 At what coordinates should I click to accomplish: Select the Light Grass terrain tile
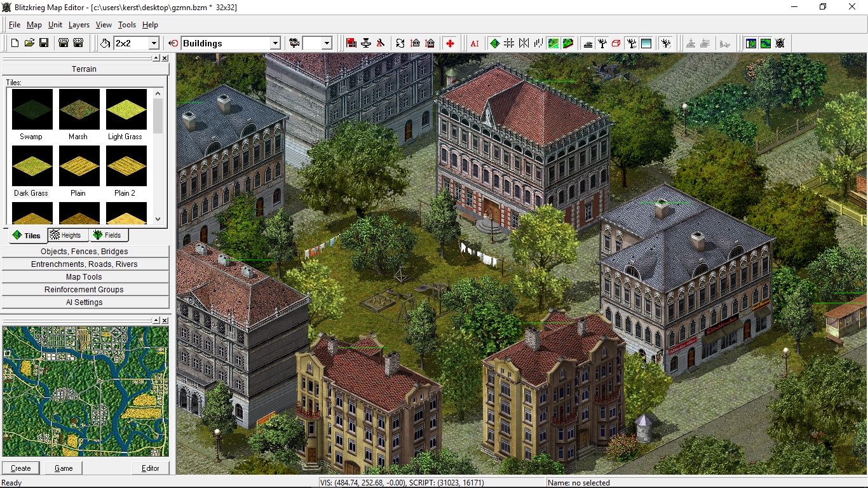pyautogui.click(x=126, y=114)
